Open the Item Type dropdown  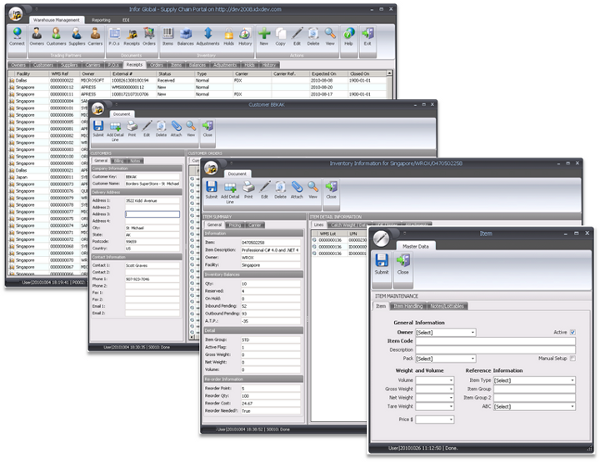tap(533, 380)
